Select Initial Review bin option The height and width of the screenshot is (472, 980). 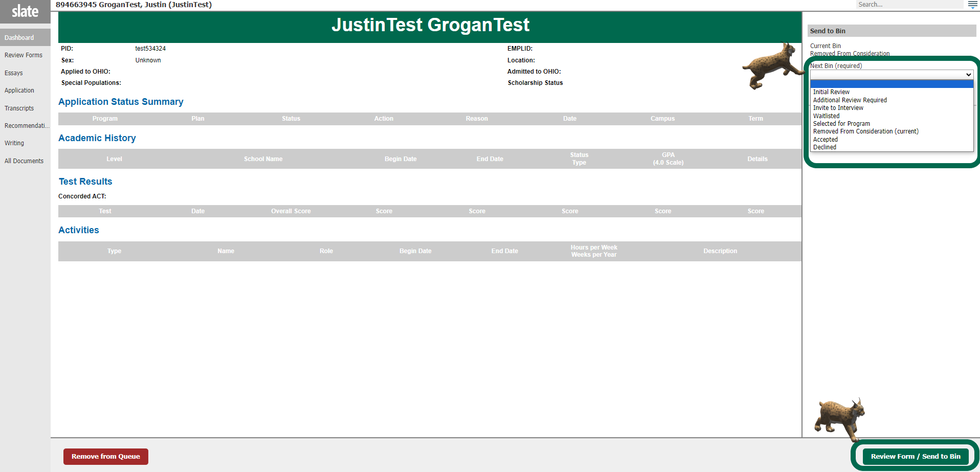tap(892, 92)
